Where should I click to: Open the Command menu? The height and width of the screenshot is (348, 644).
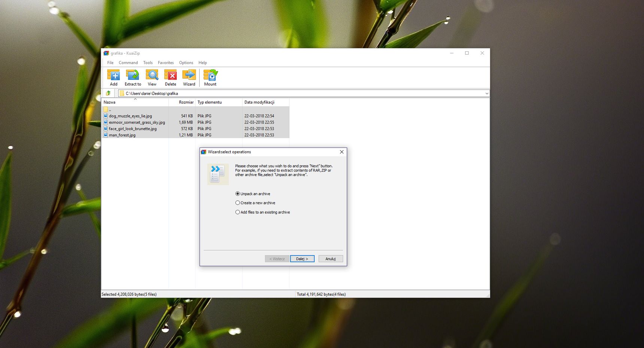(x=128, y=63)
